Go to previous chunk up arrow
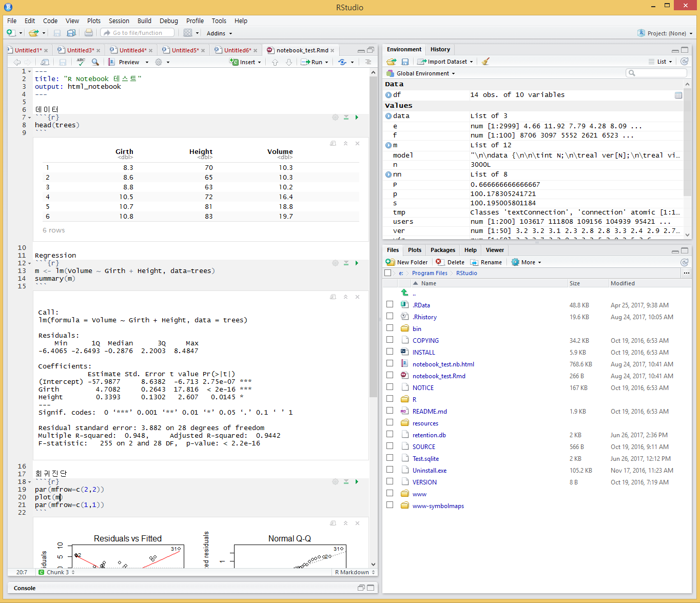 (x=275, y=62)
